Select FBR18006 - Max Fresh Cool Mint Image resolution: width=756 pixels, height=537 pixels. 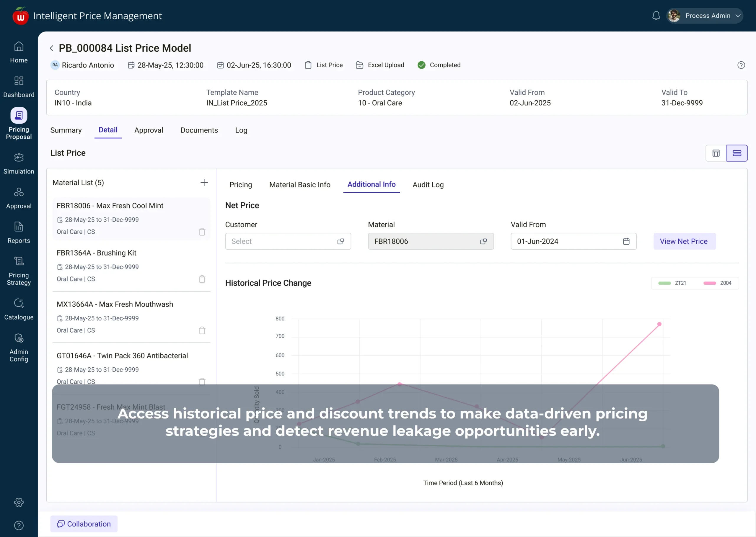tap(131, 219)
